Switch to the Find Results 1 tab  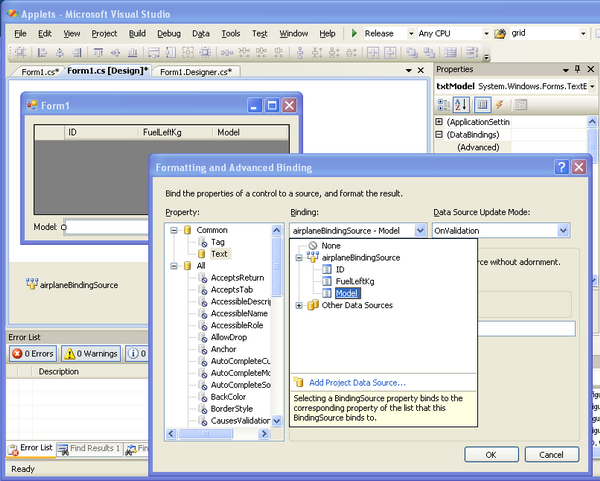90,448
